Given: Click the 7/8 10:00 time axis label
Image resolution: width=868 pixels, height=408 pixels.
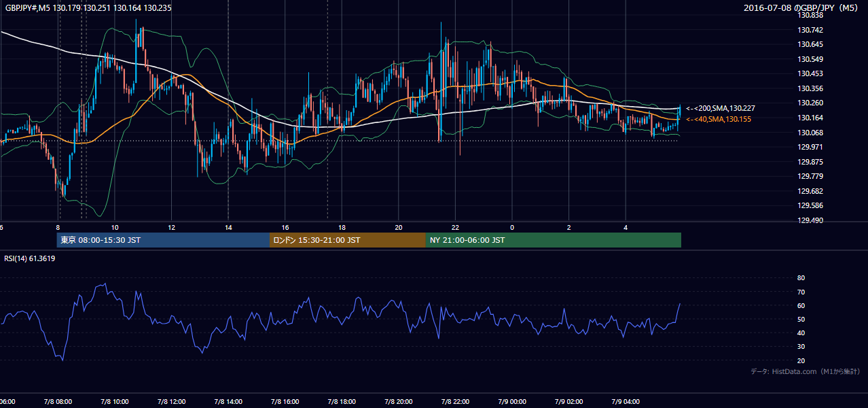Looking at the screenshot, I should click(115, 402).
